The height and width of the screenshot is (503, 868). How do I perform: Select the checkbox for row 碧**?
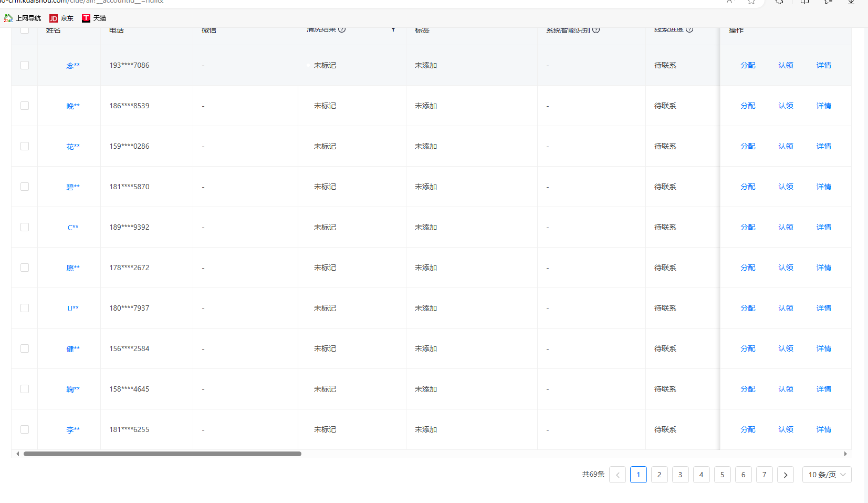pyautogui.click(x=25, y=187)
